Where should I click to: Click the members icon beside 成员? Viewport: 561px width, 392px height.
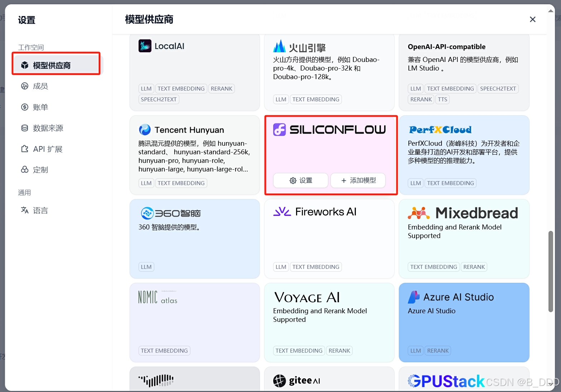point(25,86)
